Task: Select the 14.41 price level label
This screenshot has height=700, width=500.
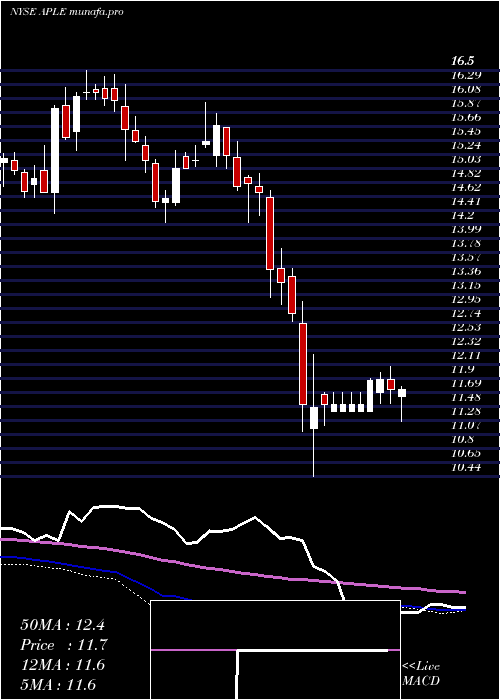Action: 466,201
